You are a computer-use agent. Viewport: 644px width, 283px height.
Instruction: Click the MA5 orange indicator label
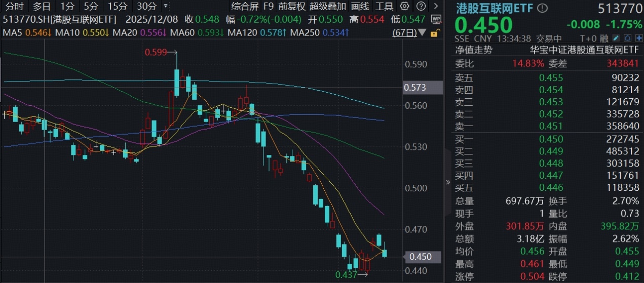point(27,32)
